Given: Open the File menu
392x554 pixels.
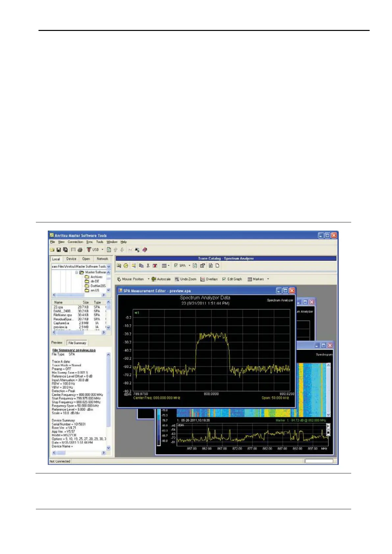Looking at the screenshot, I should 52,242.
